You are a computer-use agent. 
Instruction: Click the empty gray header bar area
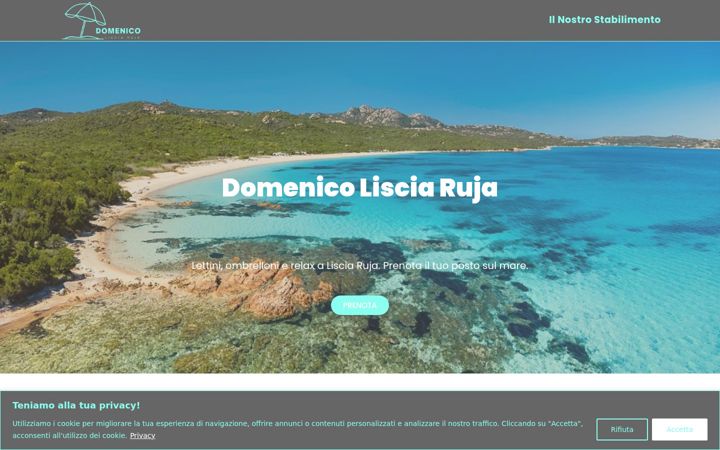pos(344,21)
